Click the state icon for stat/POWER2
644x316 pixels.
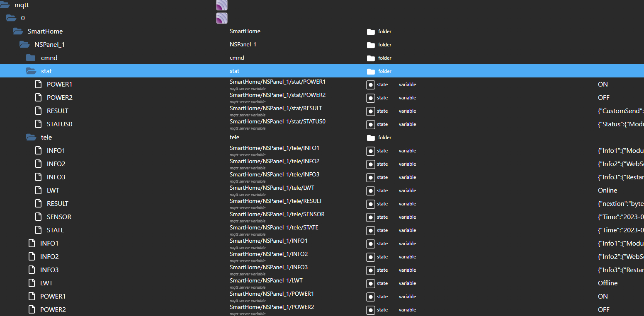[x=371, y=98]
